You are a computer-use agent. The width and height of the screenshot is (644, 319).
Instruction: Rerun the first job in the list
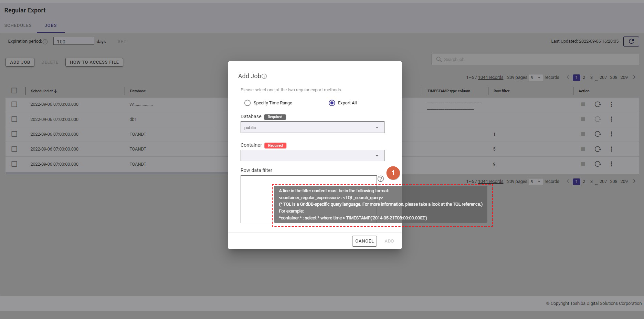coord(598,104)
